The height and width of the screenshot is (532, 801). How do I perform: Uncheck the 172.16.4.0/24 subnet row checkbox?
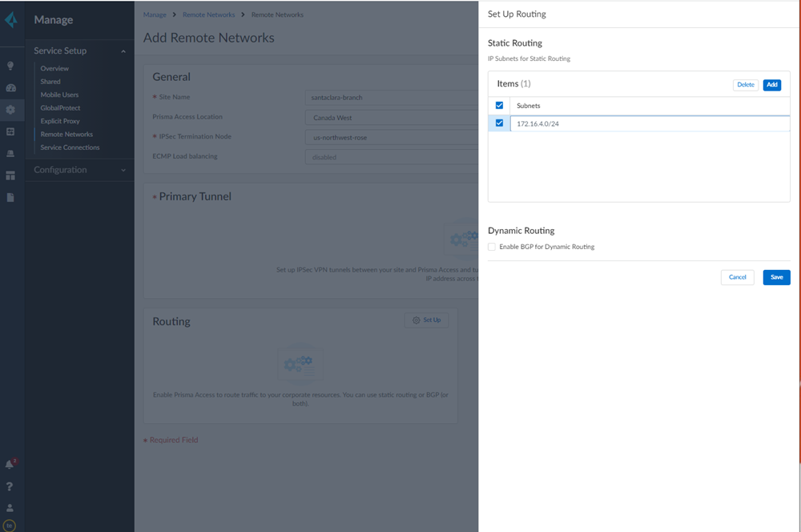[499, 123]
